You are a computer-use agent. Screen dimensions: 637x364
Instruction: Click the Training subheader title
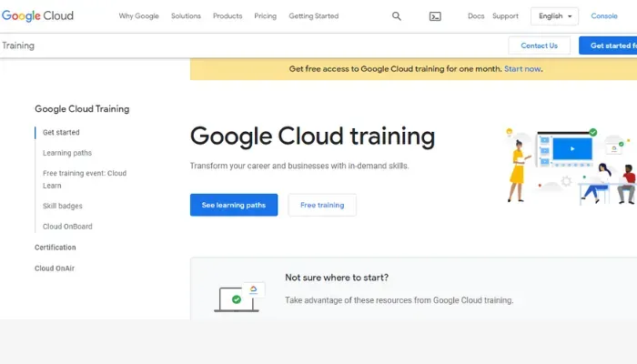click(x=18, y=45)
